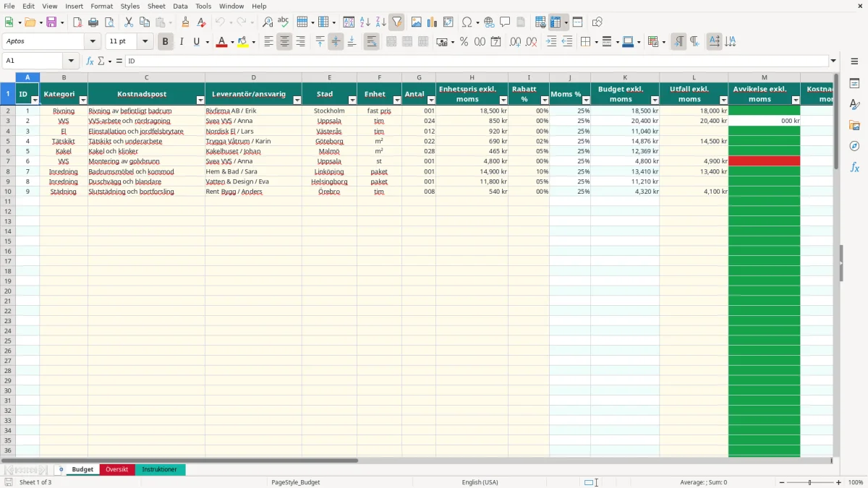Screen dimensions: 868x488
Task: Open Find and Replace tool
Action: click(268, 22)
